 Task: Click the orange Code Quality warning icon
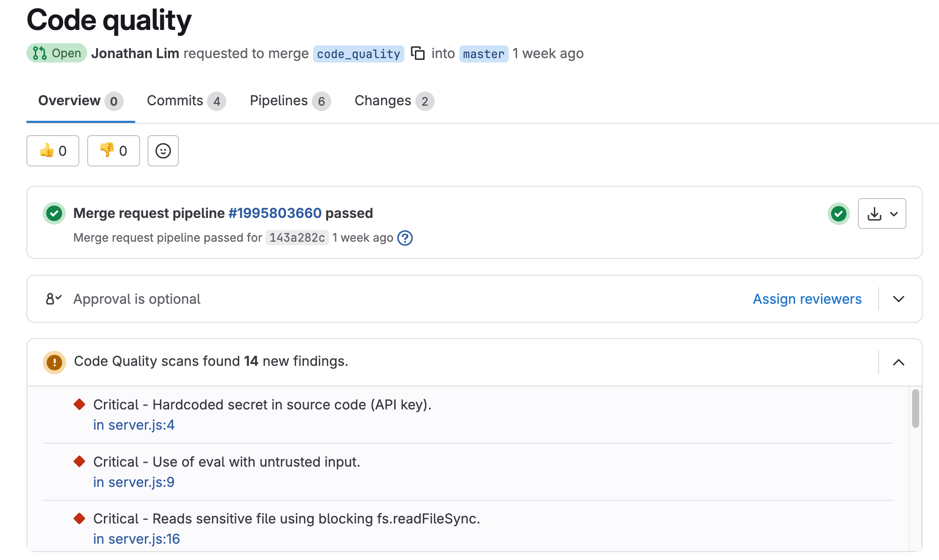tap(54, 361)
